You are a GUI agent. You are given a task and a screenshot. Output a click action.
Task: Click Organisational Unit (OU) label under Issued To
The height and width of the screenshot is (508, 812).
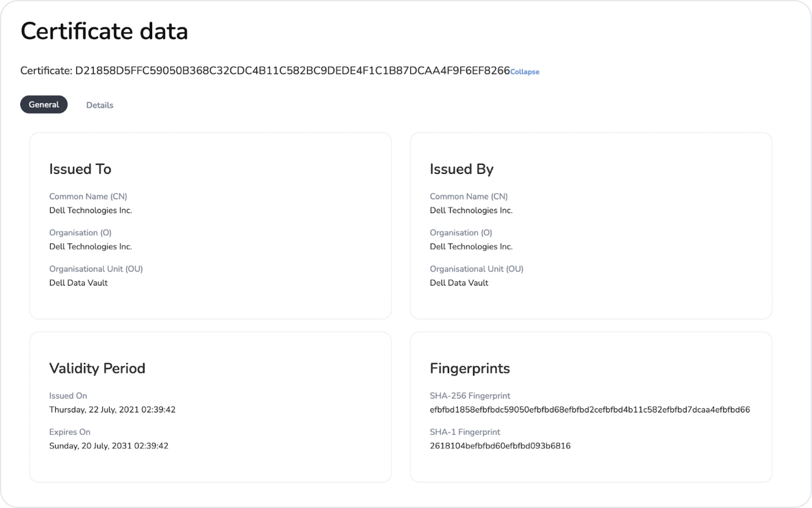(x=96, y=269)
